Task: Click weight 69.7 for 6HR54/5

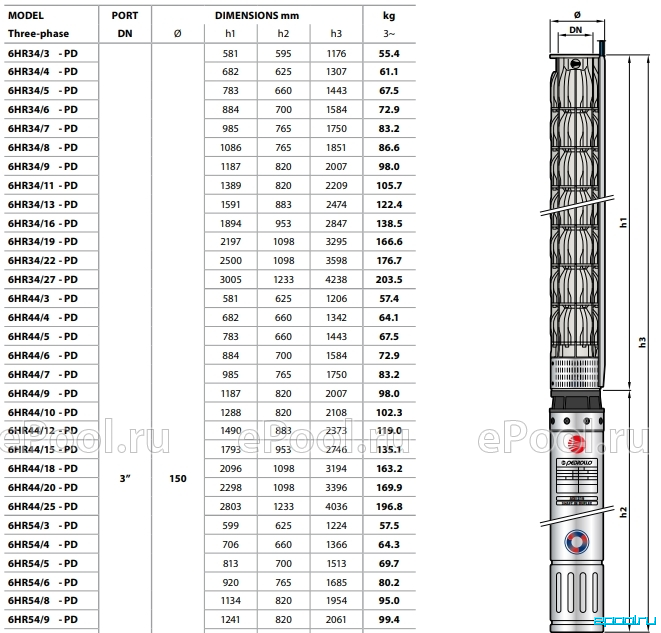Action: pyautogui.click(x=389, y=563)
